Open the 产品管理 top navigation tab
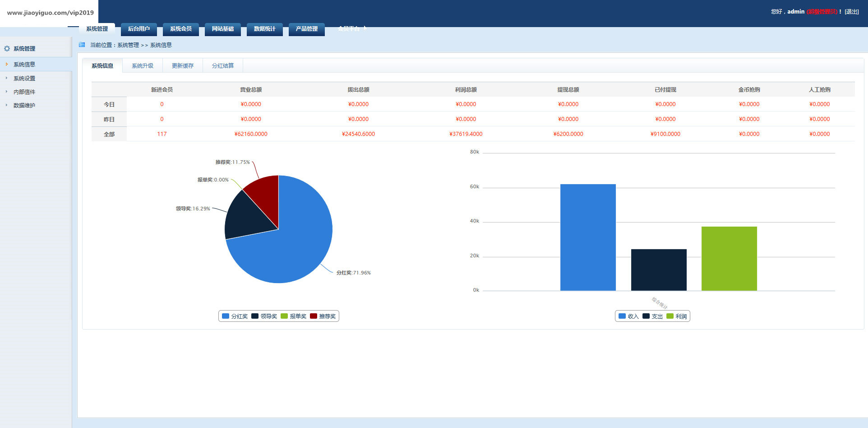868x428 pixels. 307,29
